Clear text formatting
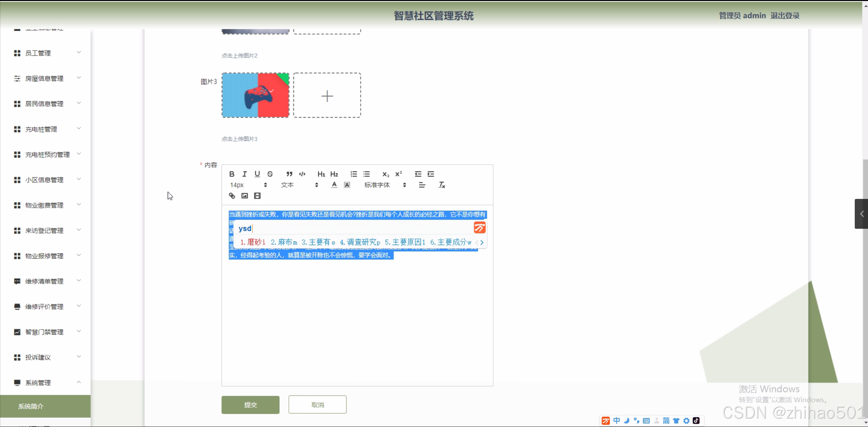The width and height of the screenshot is (868, 427). (x=442, y=185)
